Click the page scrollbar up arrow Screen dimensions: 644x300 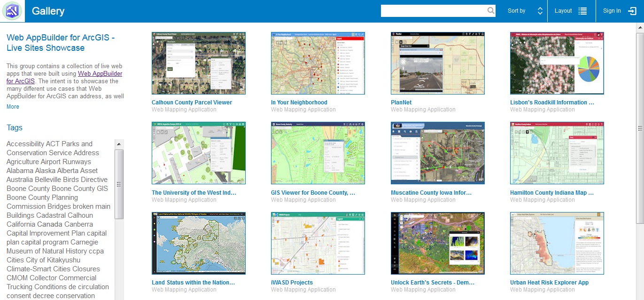[x=640, y=27]
